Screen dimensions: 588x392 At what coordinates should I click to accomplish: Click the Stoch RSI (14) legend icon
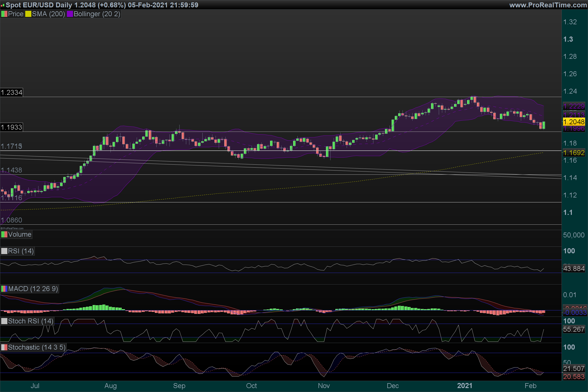tap(4, 321)
